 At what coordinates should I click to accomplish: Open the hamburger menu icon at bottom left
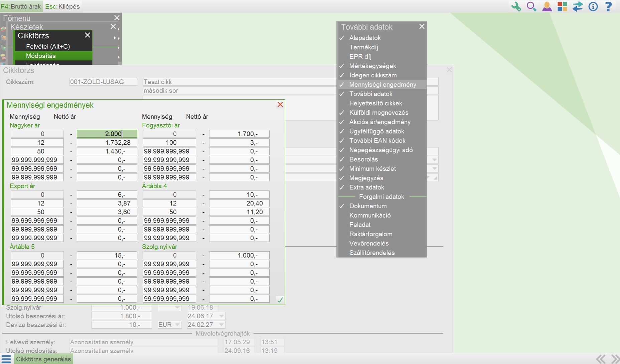pos(6,359)
